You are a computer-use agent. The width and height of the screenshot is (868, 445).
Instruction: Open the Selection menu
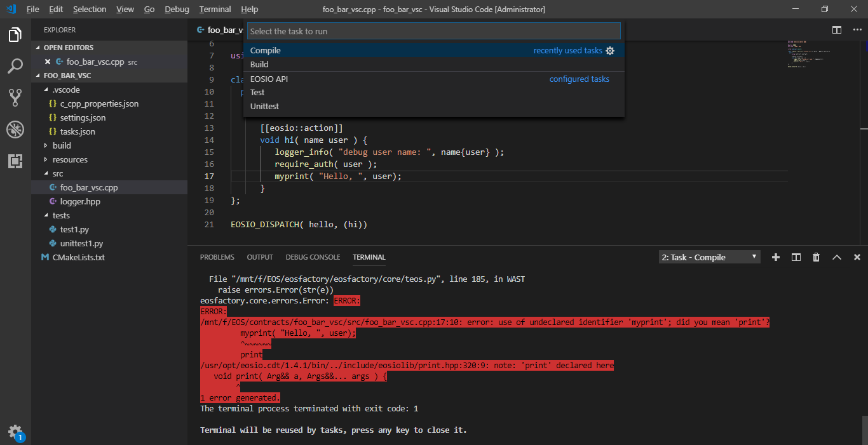pos(90,10)
